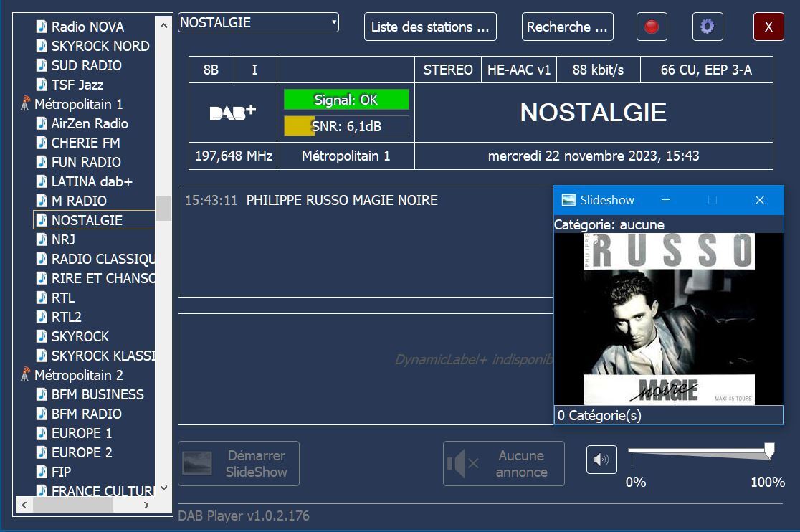
Task: Click music note icon beside CHERIE FM
Action: 42,143
